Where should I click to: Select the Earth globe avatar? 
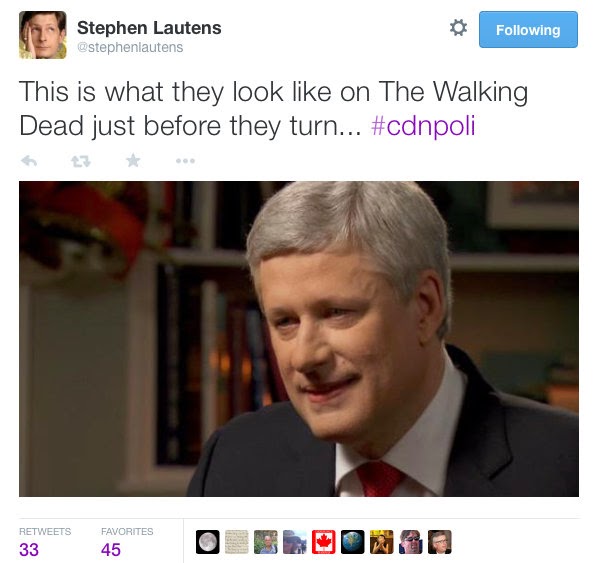click(352, 542)
